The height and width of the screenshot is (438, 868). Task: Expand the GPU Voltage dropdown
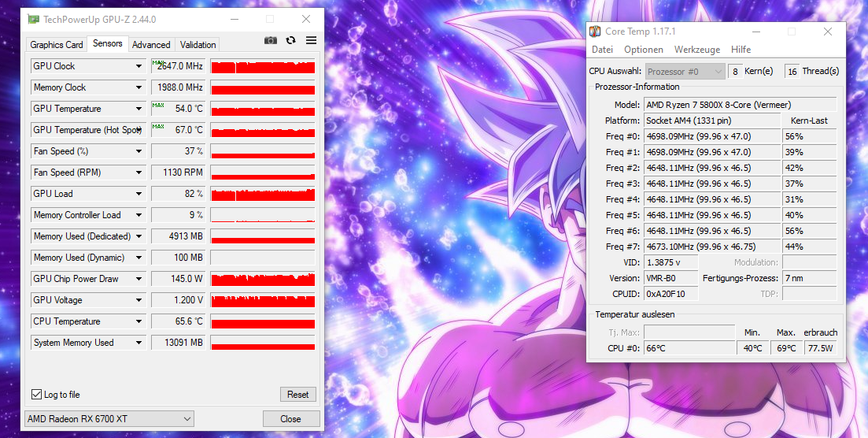pyautogui.click(x=139, y=300)
